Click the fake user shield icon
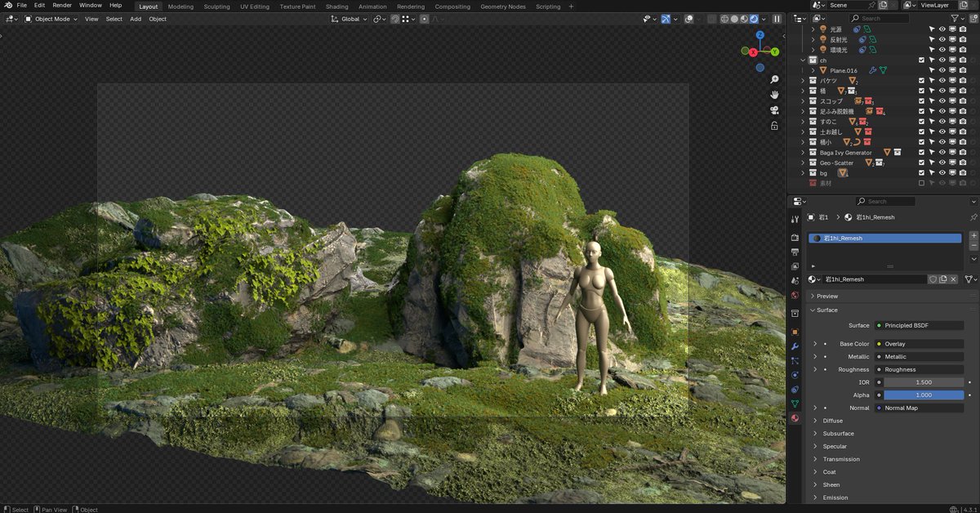Viewport: 980px width, 513px height. coord(933,279)
